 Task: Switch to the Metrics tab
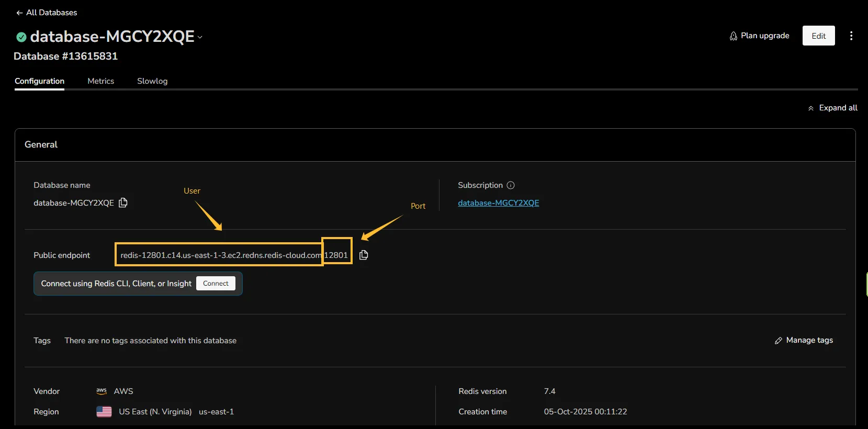[x=100, y=81]
